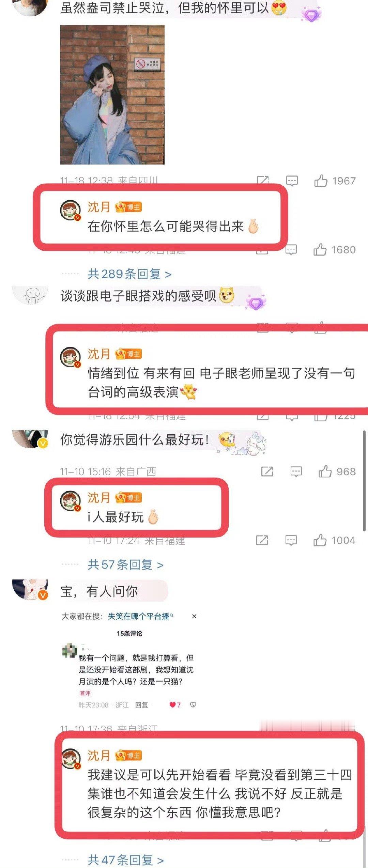368x868 pixels.
Task: Like 沈月's reply showing 1004 likes
Action: (320, 540)
